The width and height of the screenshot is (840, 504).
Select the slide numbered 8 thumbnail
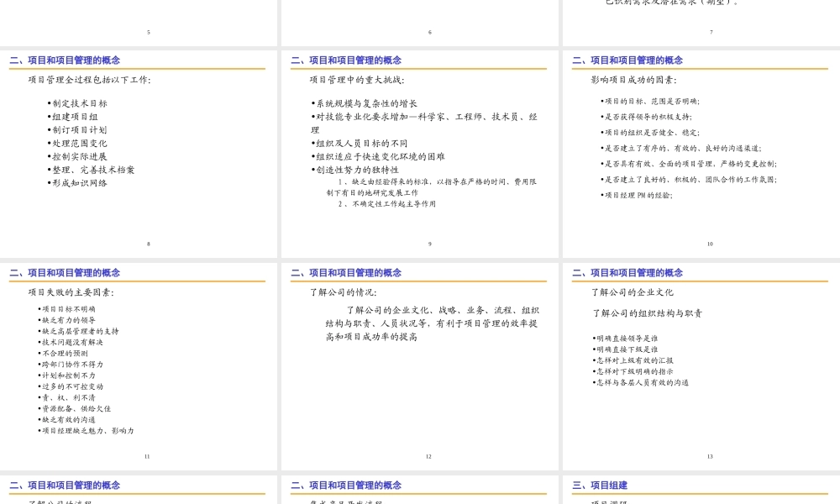[x=139, y=154]
